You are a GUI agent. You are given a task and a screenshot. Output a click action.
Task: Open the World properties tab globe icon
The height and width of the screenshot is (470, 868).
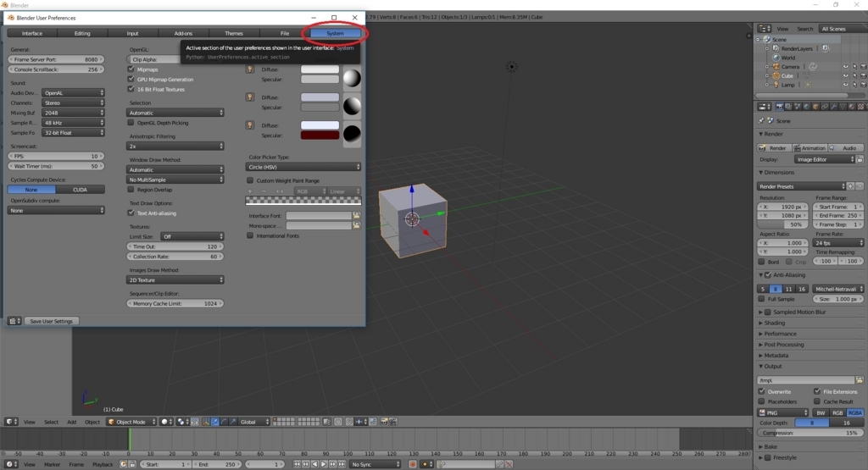[806, 107]
